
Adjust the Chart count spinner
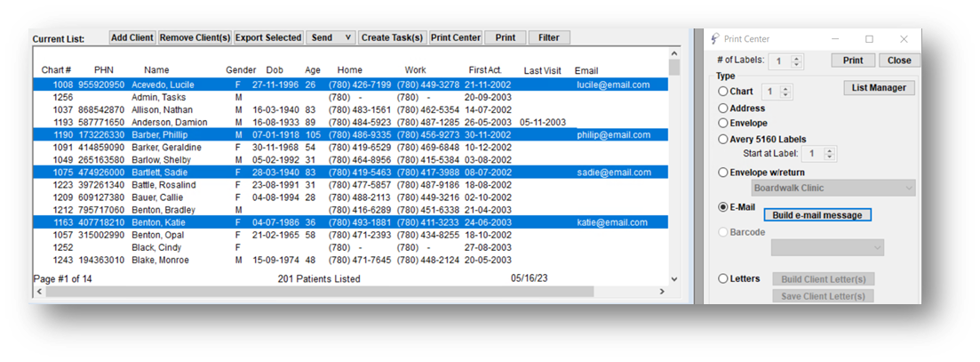pyautogui.click(x=786, y=92)
